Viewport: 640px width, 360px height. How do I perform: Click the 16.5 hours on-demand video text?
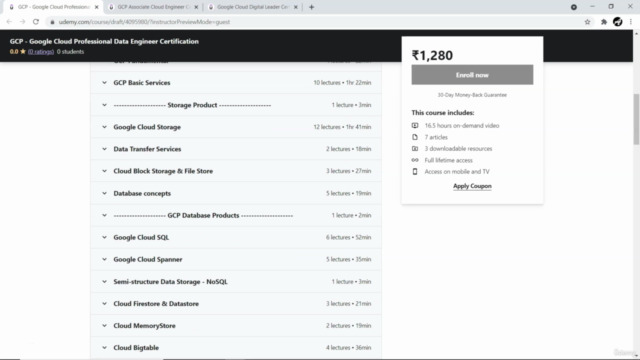462,126
